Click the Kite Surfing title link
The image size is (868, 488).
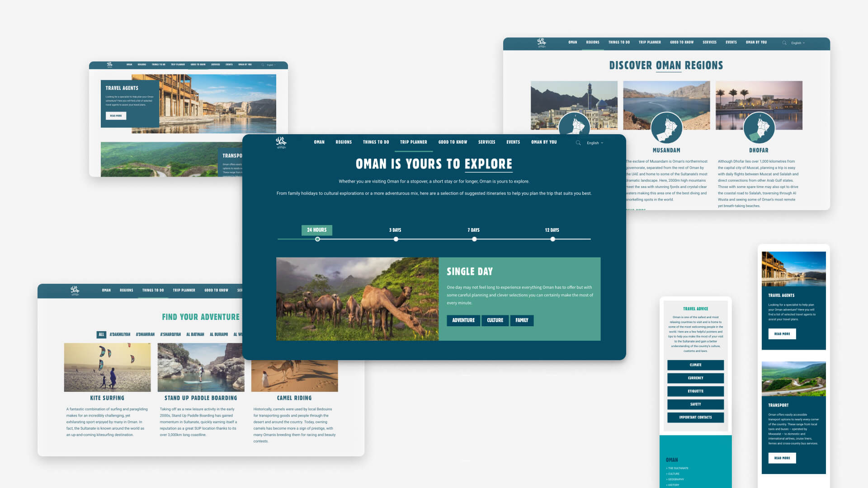tap(107, 398)
